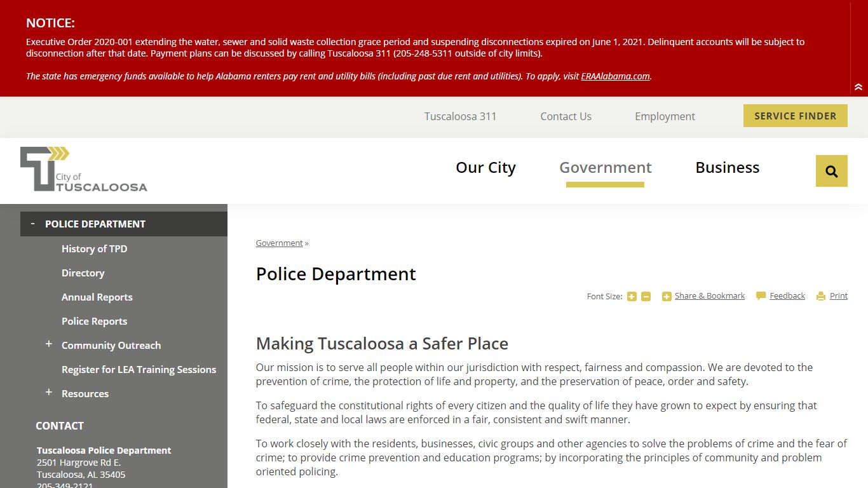Image resolution: width=868 pixels, height=488 pixels.
Task: Open the Business menu
Action: (727, 168)
